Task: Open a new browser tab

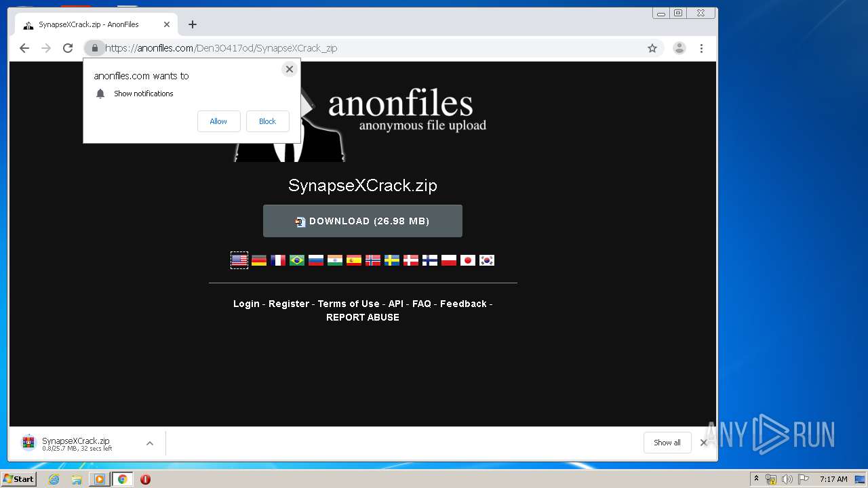Action: [193, 24]
